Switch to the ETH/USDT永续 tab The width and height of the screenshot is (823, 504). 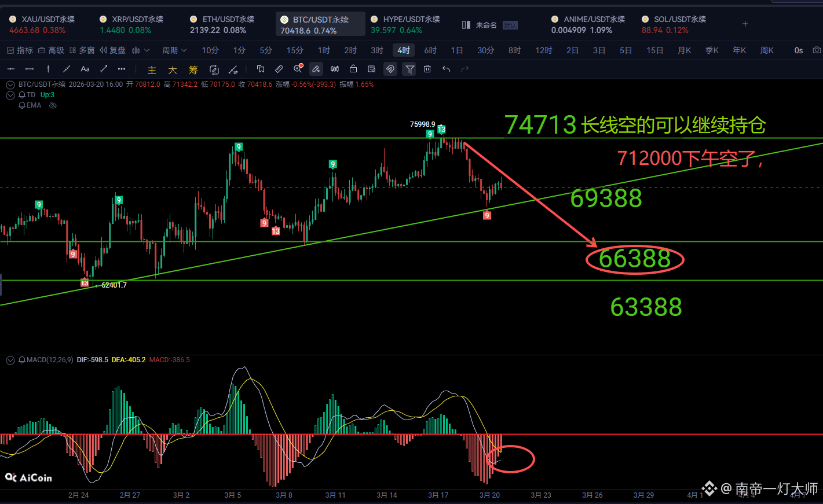coord(223,24)
